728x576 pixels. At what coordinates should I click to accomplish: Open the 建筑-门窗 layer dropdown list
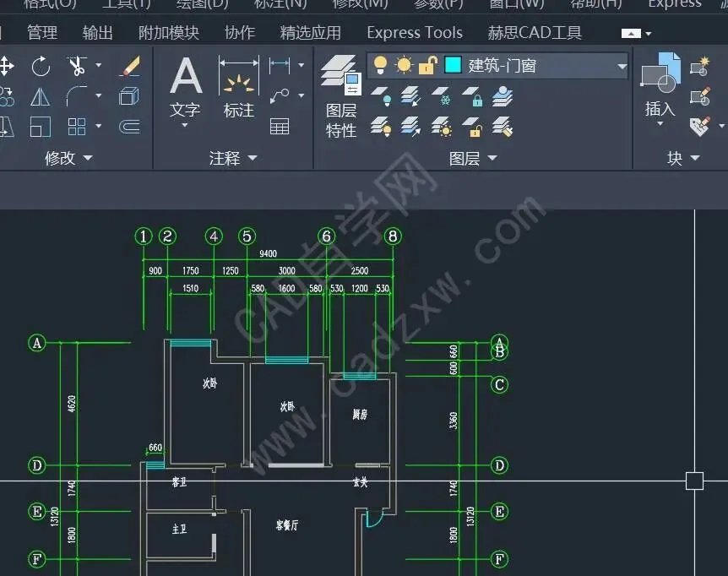coord(622,67)
